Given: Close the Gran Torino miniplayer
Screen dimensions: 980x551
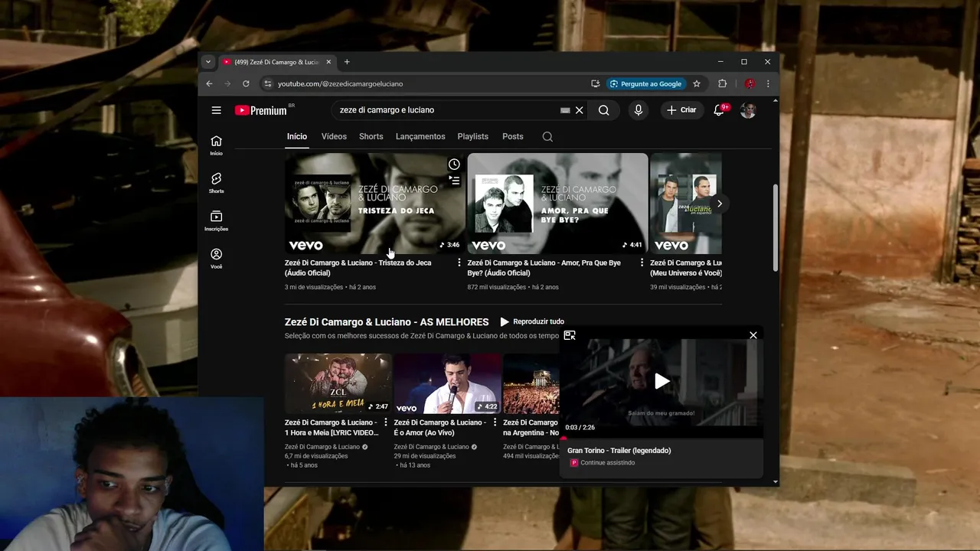Looking at the screenshot, I should pos(753,335).
